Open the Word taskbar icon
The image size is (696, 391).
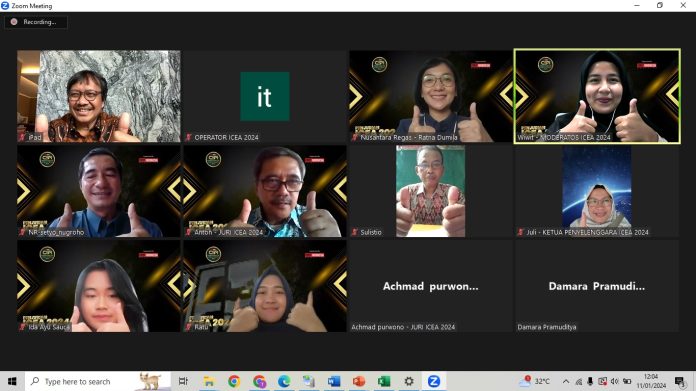(x=334, y=381)
